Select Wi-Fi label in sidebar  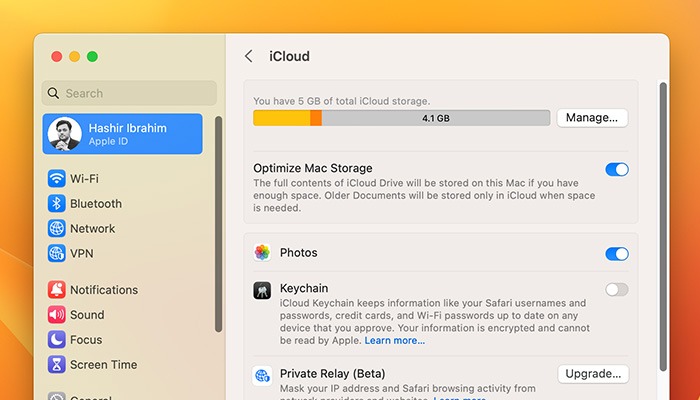[x=84, y=179]
